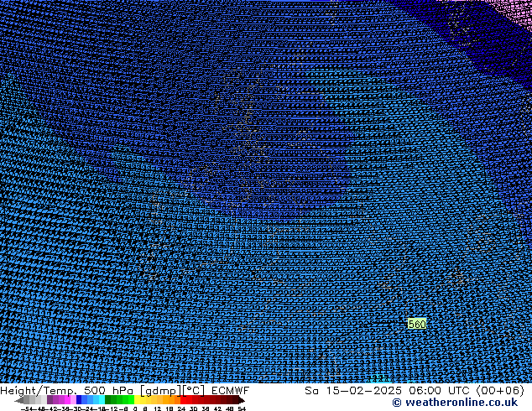
Task: Click the [°C] unit label
Action: coord(194,391)
